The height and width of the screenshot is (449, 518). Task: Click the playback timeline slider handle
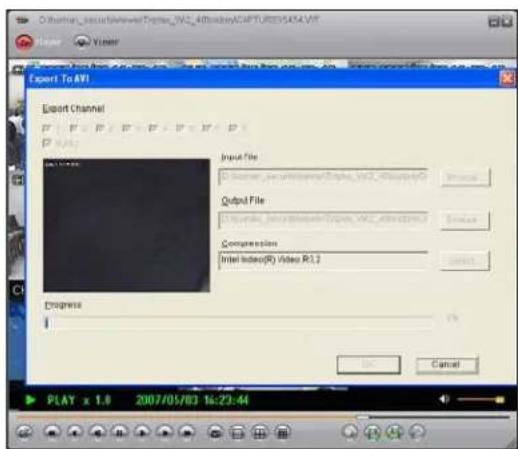tap(363, 417)
